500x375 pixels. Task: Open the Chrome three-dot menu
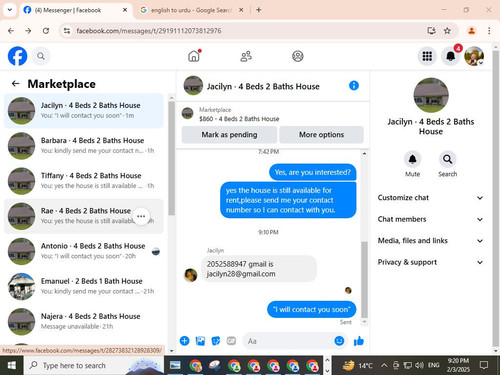click(489, 31)
